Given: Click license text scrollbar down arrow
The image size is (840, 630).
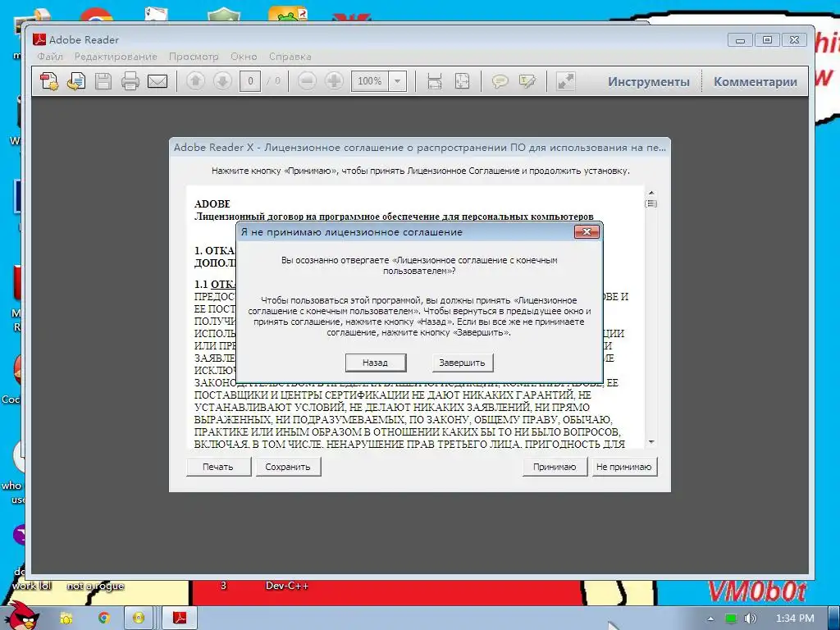Looking at the screenshot, I should [651, 442].
